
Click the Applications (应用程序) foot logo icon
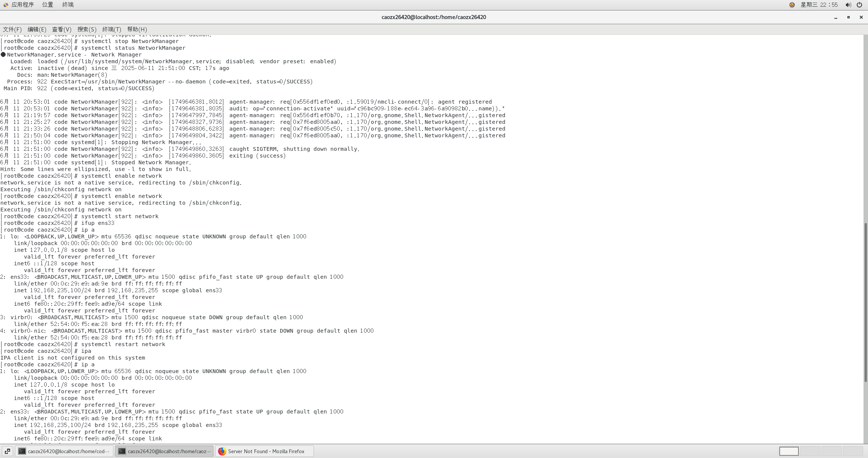click(6, 5)
